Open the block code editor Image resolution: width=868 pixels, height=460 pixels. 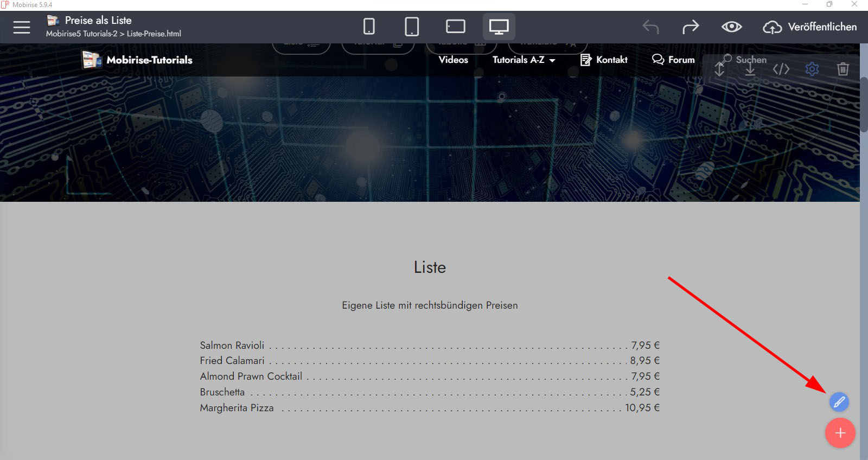point(781,69)
